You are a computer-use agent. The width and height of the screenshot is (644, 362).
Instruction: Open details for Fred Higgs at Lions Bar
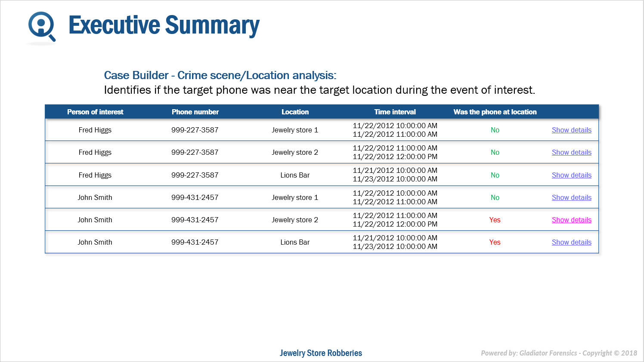571,175
